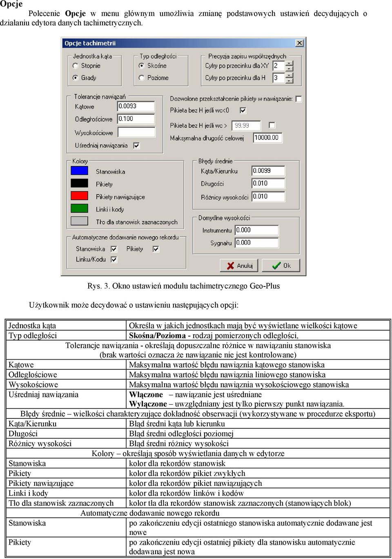Pick the red Pikiety nawiązujące swatch

(x=79, y=196)
